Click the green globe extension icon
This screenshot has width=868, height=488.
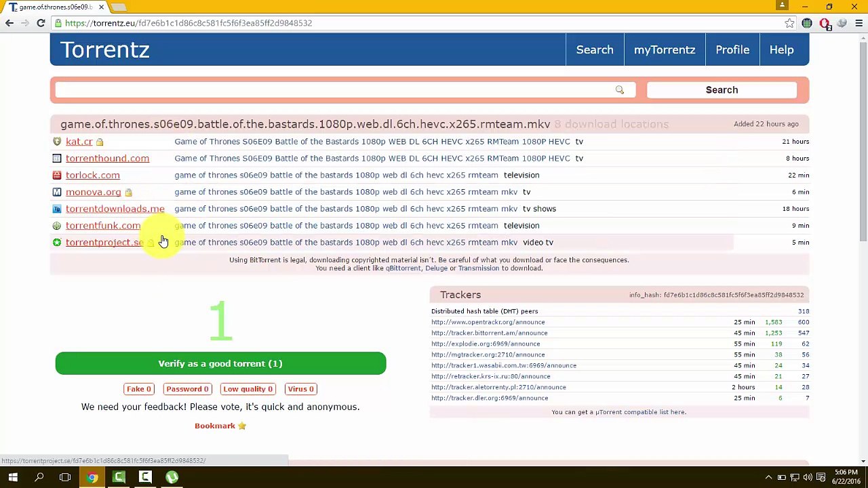point(807,23)
